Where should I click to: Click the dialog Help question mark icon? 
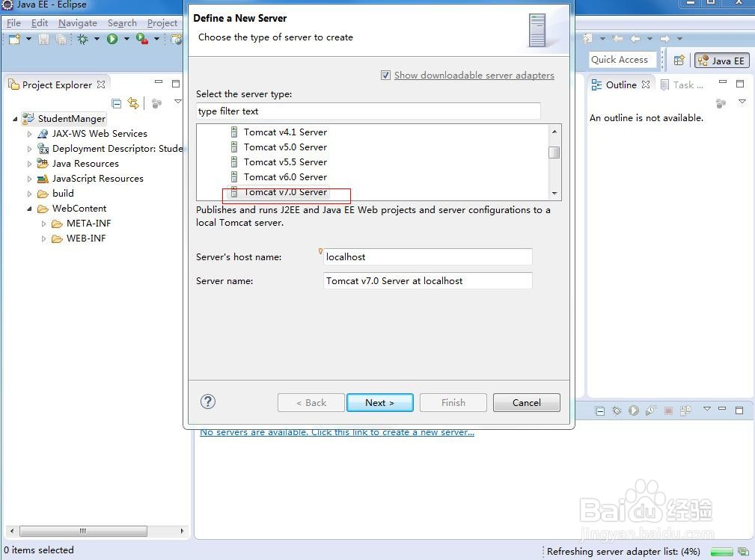[208, 401]
